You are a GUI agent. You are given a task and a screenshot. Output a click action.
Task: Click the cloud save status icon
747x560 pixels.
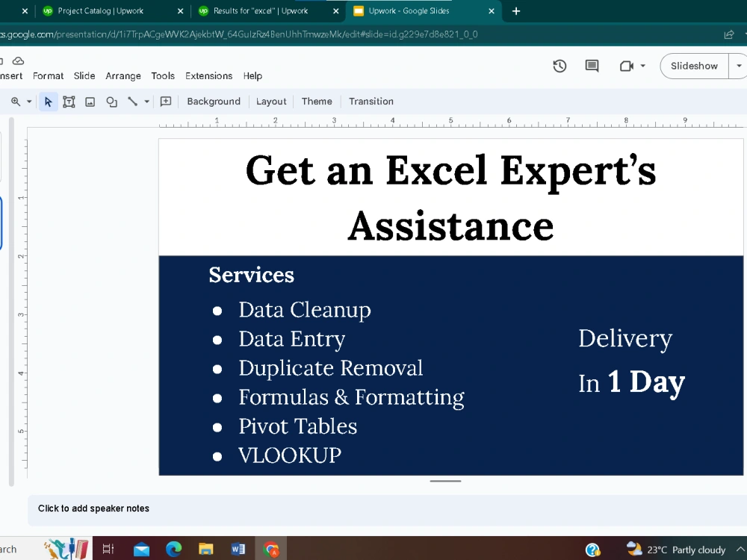coord(18,61)
